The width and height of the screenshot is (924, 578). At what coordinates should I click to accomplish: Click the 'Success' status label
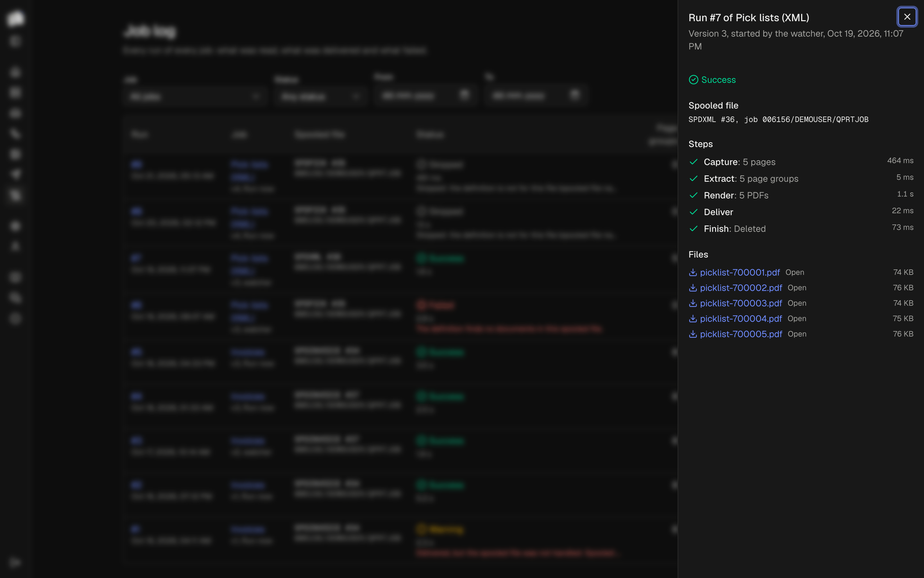pyautogui.click(x=718, y=80)
